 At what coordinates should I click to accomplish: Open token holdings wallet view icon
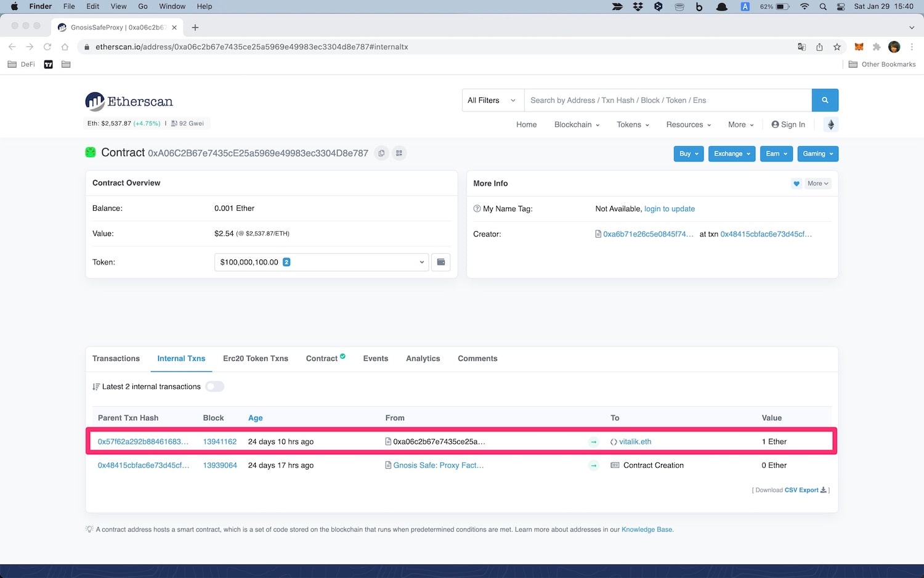[x=441, y=262]
